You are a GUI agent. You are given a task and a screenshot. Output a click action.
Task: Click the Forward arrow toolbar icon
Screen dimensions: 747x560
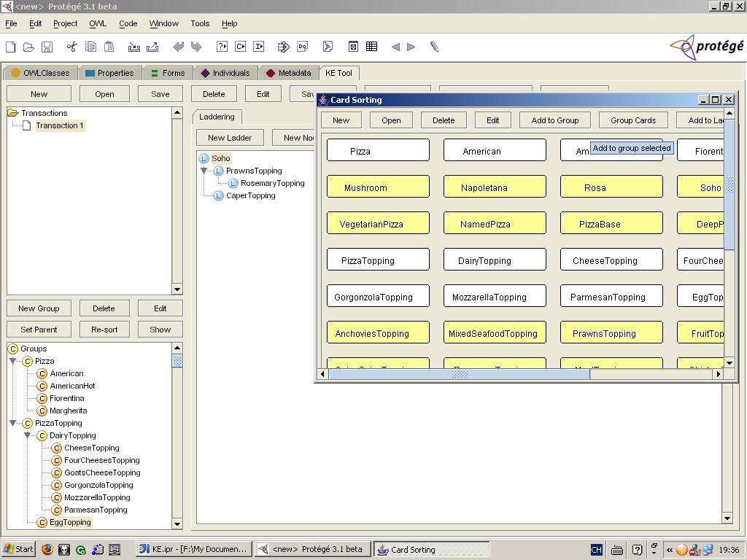[411, 47]
